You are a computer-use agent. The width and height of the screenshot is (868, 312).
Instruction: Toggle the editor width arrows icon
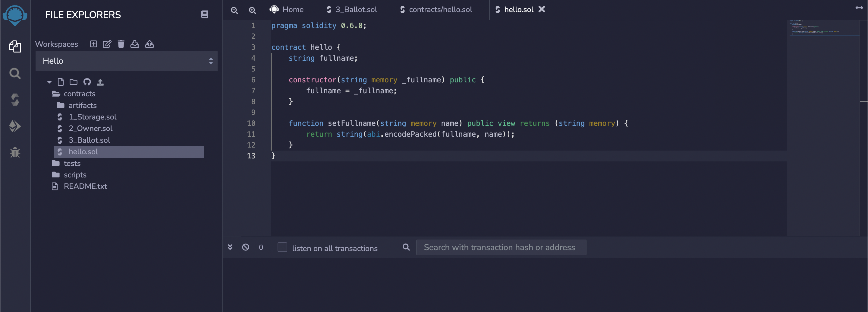[859, 8]
